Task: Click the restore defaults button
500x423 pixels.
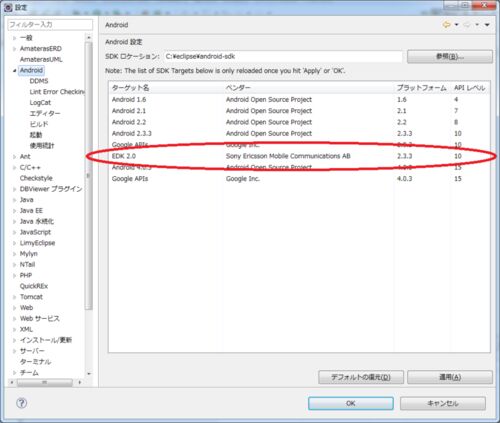Action: [x=361, y=377]
